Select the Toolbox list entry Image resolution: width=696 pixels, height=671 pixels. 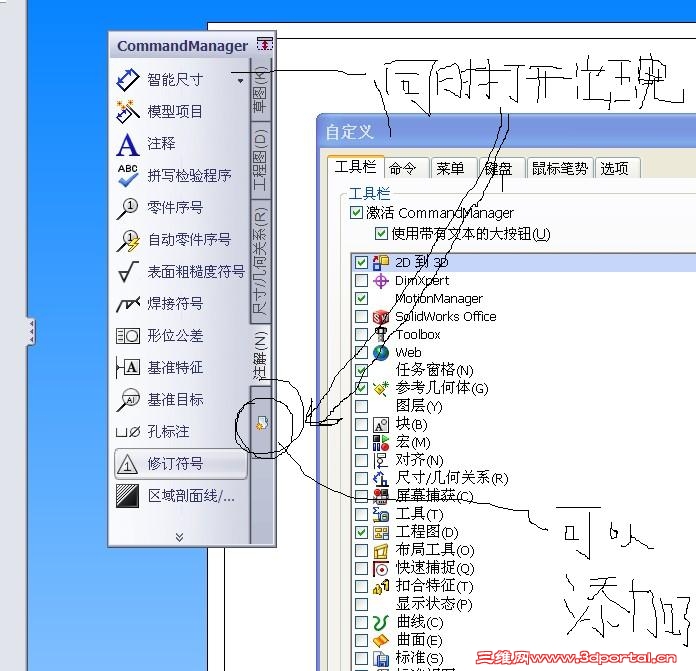point(418,335)
